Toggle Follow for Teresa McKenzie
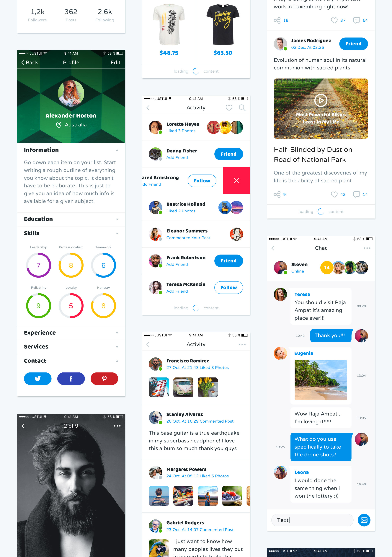392x557 pixels. (x=228, y=287)
